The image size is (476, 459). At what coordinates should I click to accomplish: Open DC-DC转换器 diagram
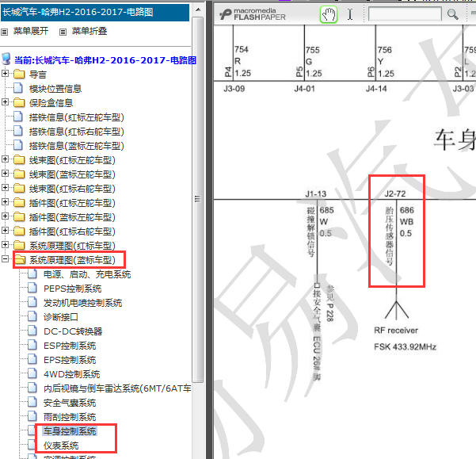73,331
